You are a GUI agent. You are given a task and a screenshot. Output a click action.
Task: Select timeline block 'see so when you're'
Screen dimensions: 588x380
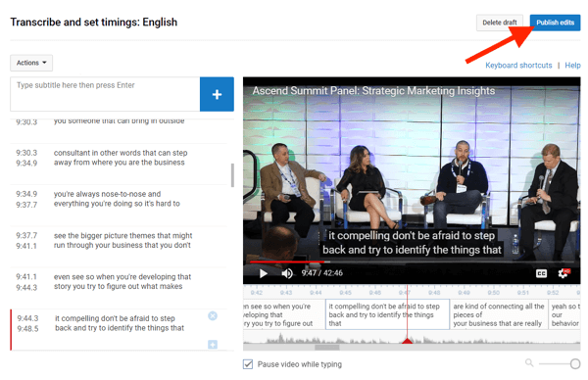(284, 314)
